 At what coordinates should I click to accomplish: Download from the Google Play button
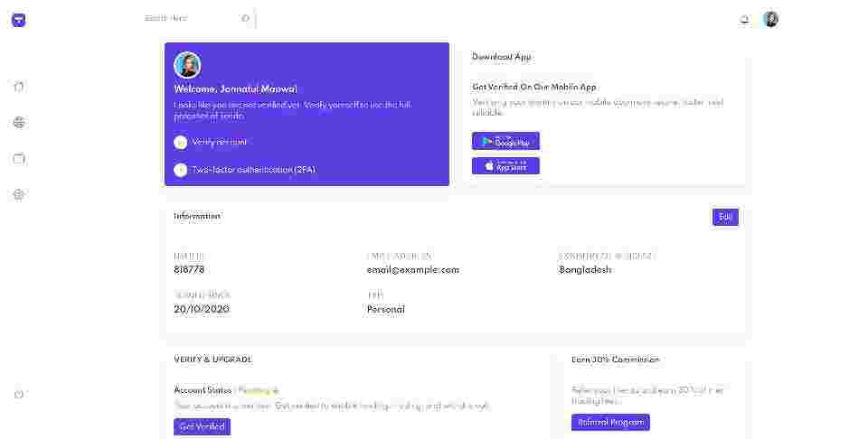point(505,141)
